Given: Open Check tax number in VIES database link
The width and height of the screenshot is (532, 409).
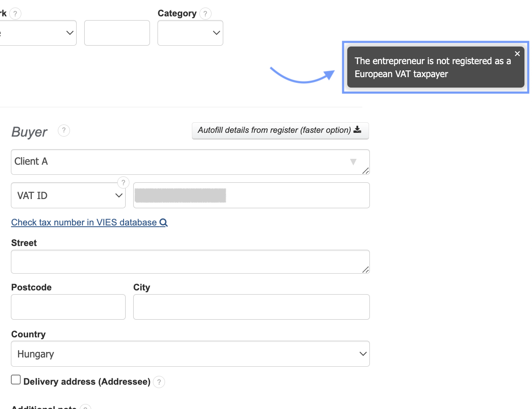Looking at the screenshot, I should 84,223.
